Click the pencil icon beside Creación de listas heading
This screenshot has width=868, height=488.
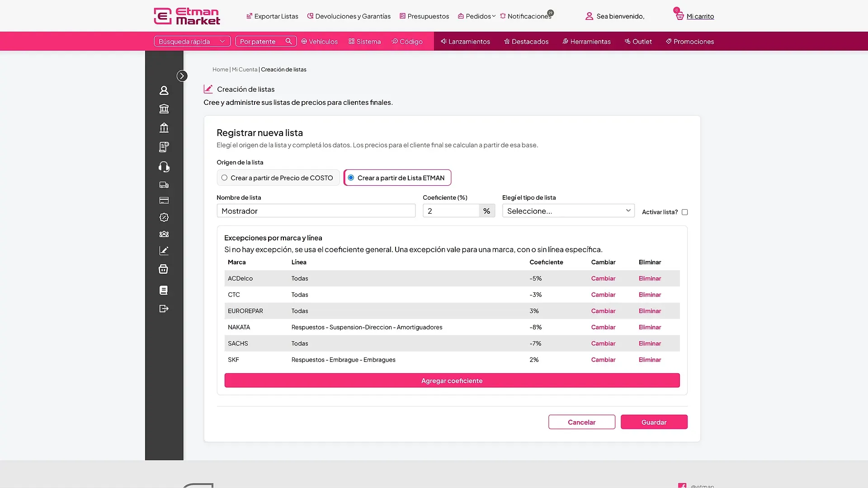[208, 89]
